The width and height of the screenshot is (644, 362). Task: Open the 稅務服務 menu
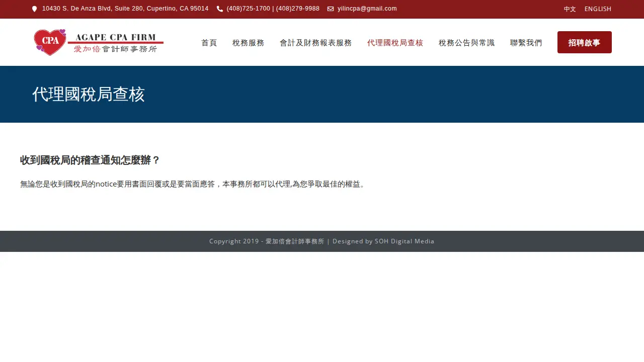tap(249, 43)
